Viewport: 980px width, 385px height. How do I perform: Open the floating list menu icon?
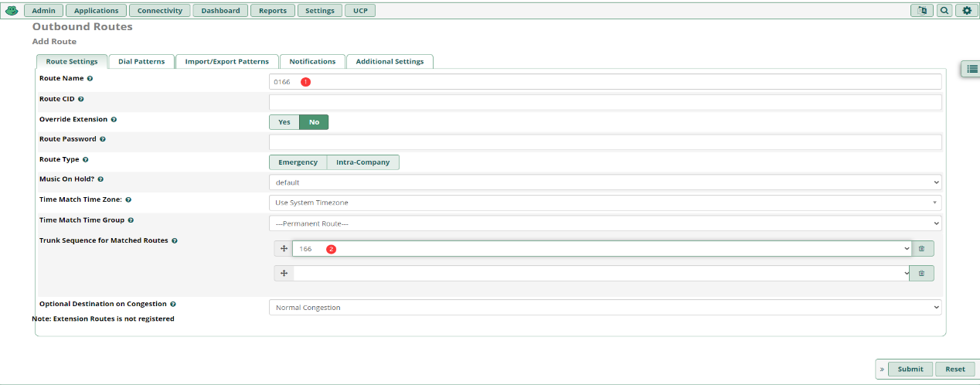click(x=971, y=69)
